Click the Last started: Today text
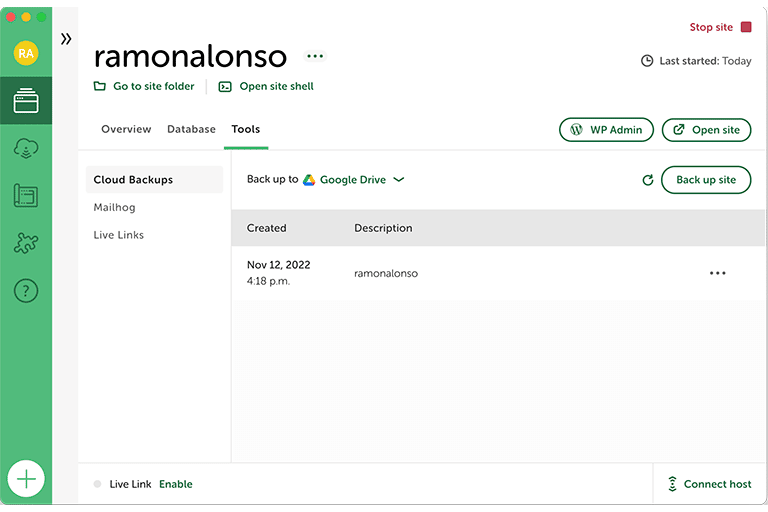768x512 pixels. click(705, 61)
